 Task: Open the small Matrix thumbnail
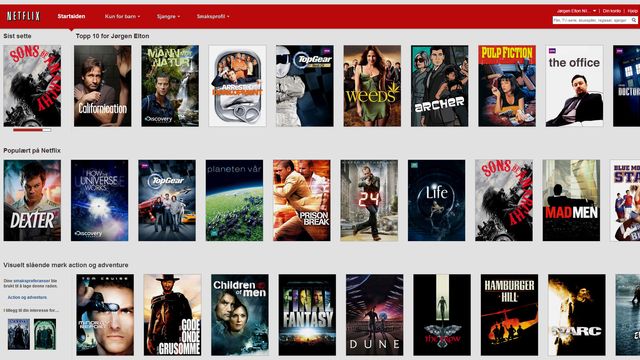(19, 334)
